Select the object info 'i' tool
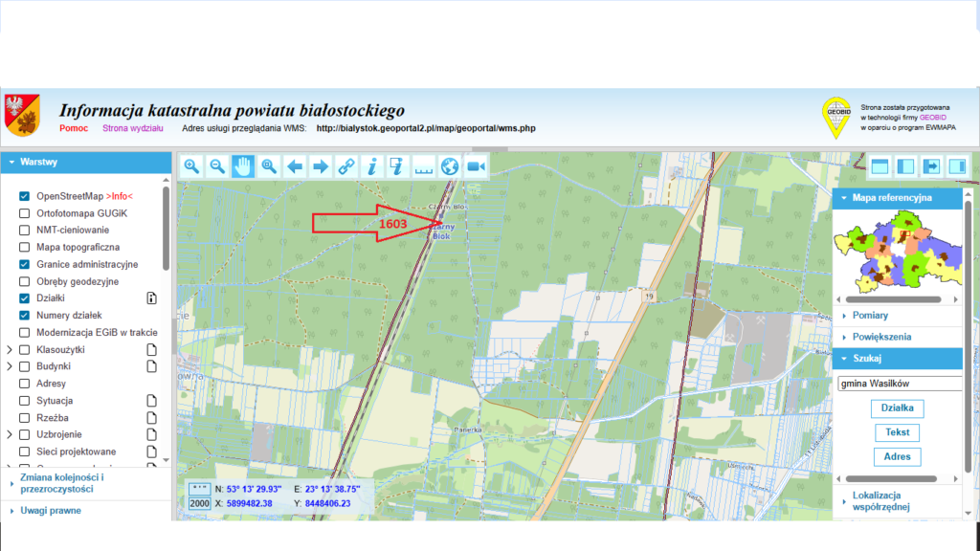The height and width of the screenshot is (551, 980). [372, 166]
